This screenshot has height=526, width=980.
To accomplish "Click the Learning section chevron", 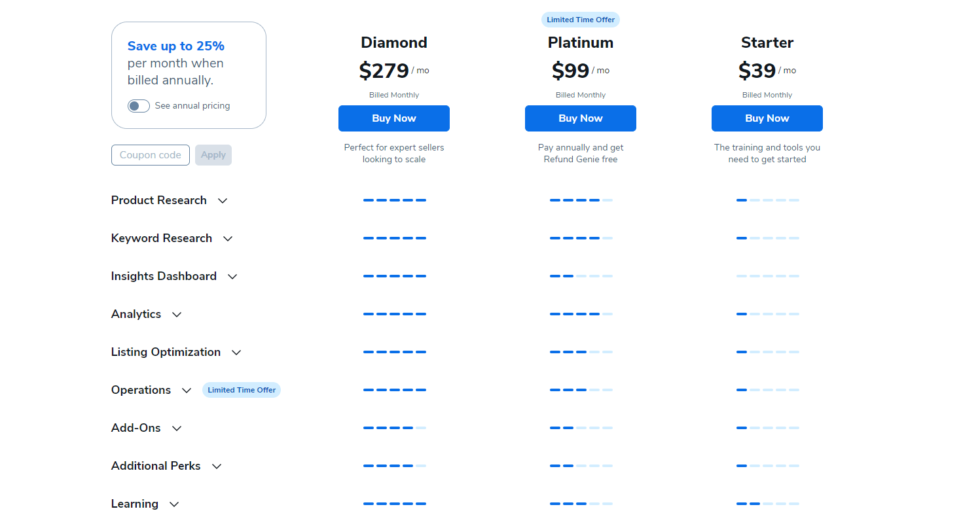I will tap(174, 504).
